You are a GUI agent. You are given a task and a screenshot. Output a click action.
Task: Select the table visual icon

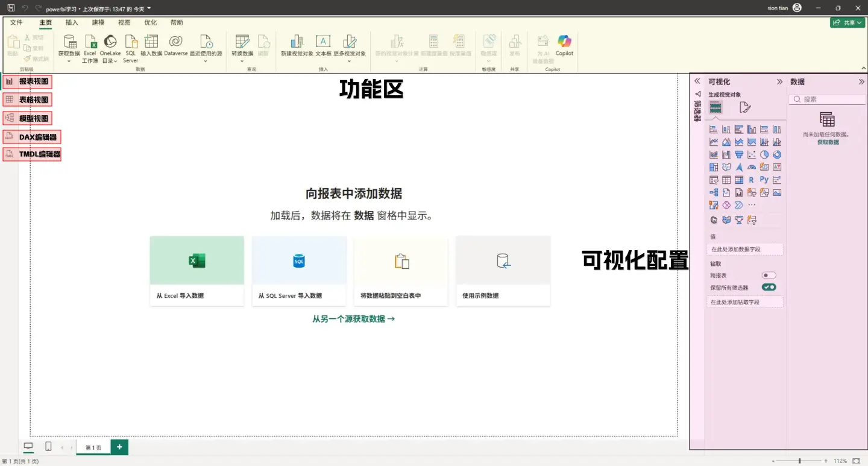(726, 180)
